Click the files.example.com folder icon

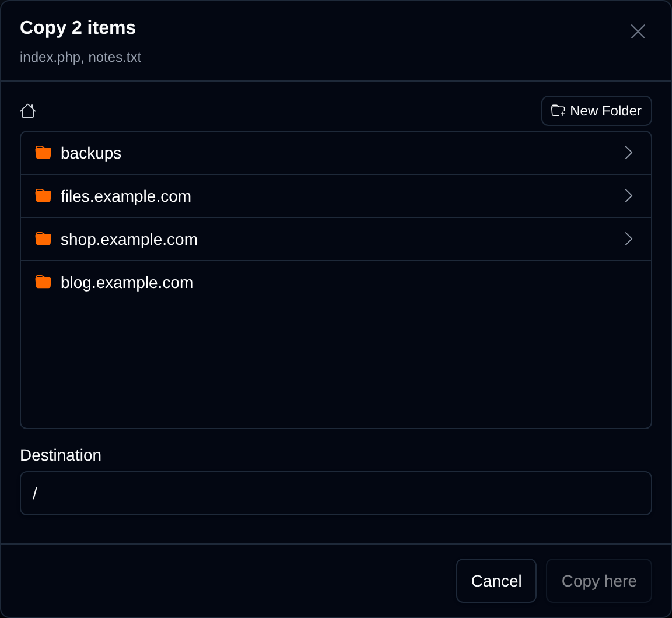click(x=43, y=196)
